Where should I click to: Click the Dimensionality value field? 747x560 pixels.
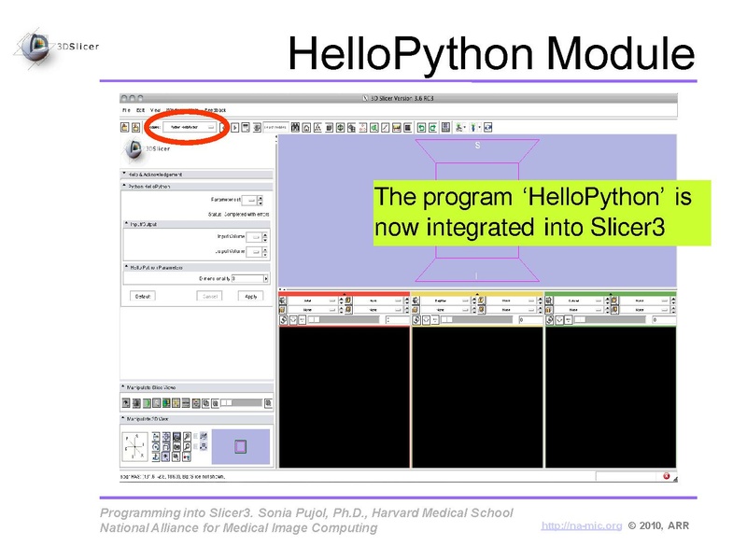point(247,278)
